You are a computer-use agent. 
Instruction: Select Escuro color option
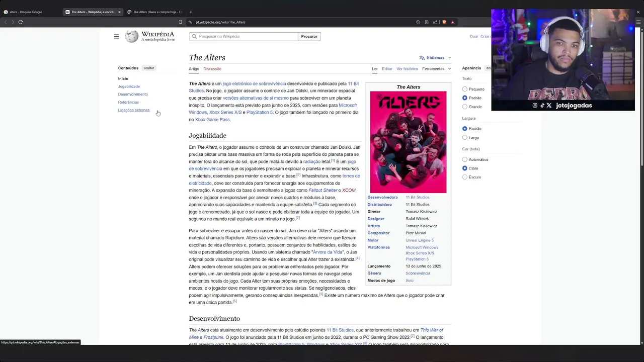point(464,177)
